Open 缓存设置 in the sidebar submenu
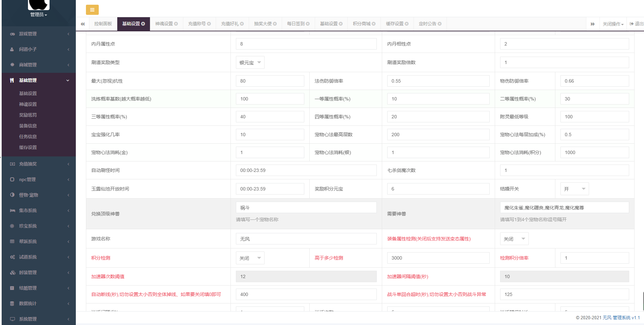This screenshot has height=325, width=644. (28, 147)
